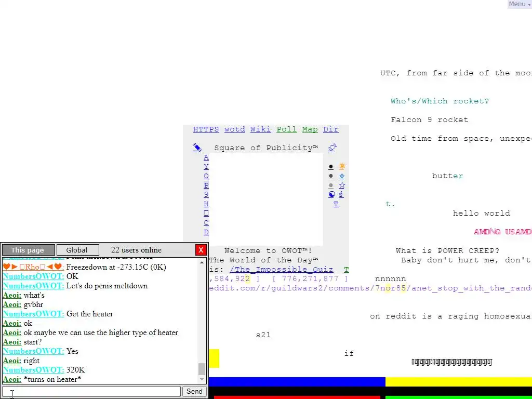Image resolution: width=532 pixels, height=399 pixels.
Task: Click the chat scrollbar thumb
Action: click(x=202, y=369)
